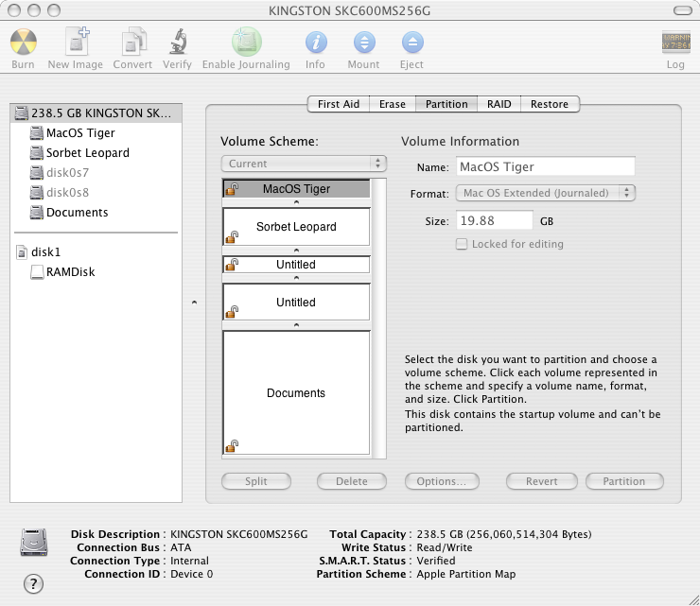Open the Info toolbar icon
The image size is (700, 606).
316,43
